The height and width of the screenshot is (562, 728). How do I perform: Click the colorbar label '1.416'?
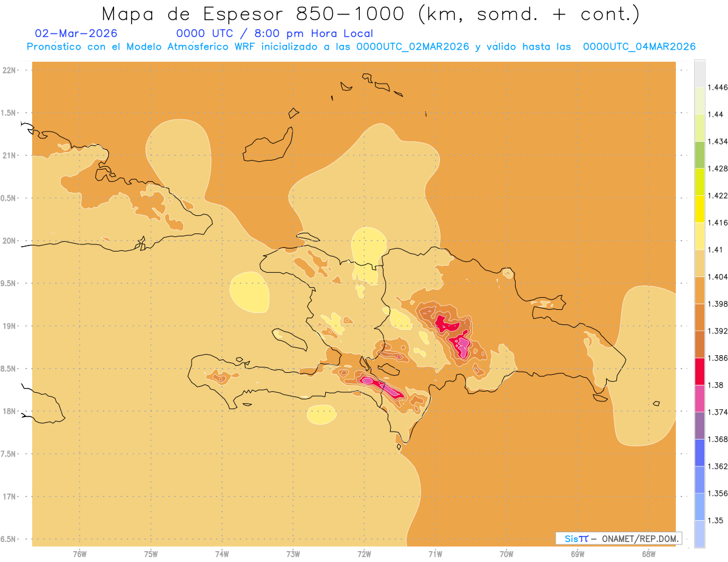(x=718, y=222)
